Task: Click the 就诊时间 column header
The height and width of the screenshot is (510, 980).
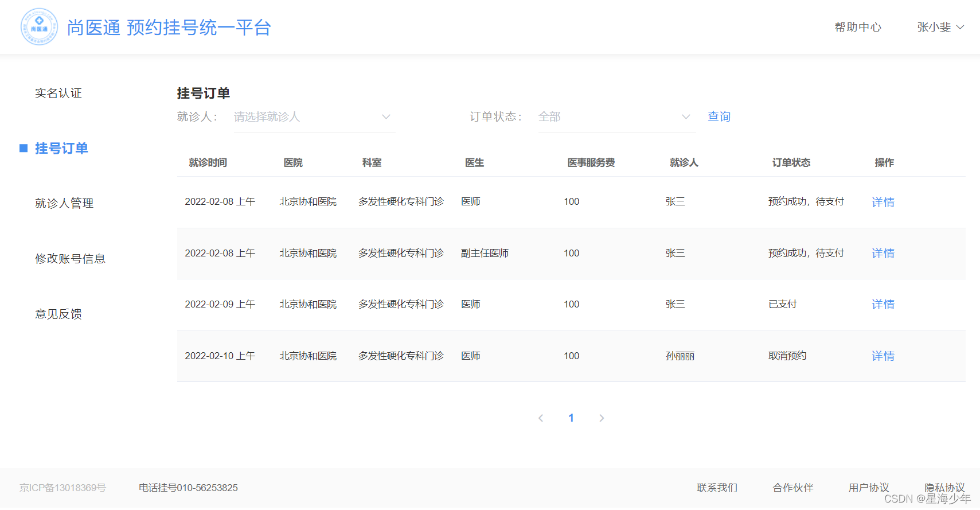Action: pyautogui.click(x=208, y=162)
